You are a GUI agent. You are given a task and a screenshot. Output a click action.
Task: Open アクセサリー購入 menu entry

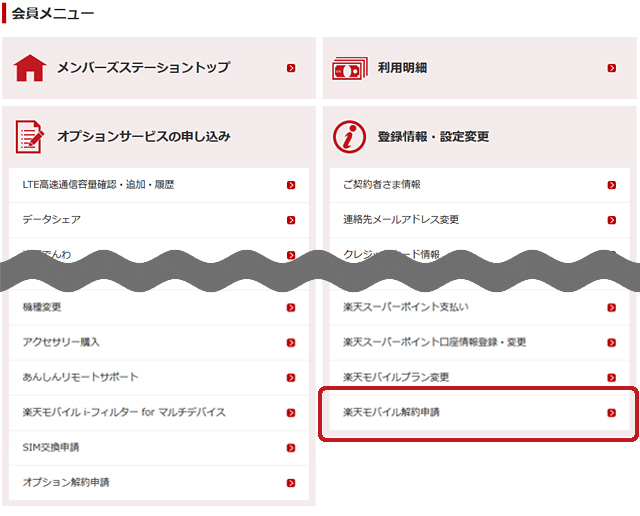[x=159, y=343]
